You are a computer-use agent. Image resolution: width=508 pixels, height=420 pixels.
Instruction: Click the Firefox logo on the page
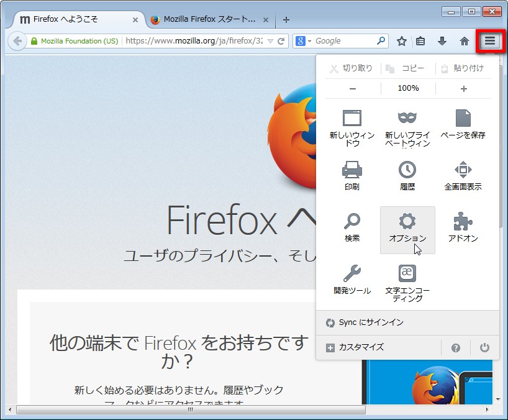291,137
